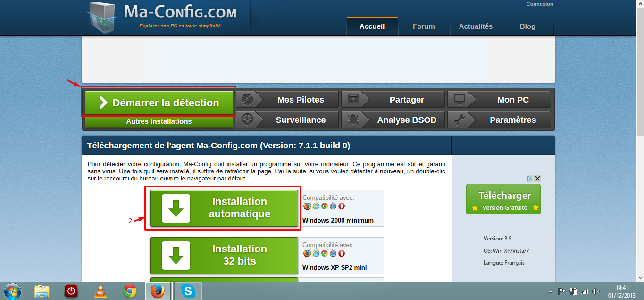This screenshot has width=644, height=300.
Task: Click Safari icon in Windows XP SP2 box
Action: coord(333,253)
